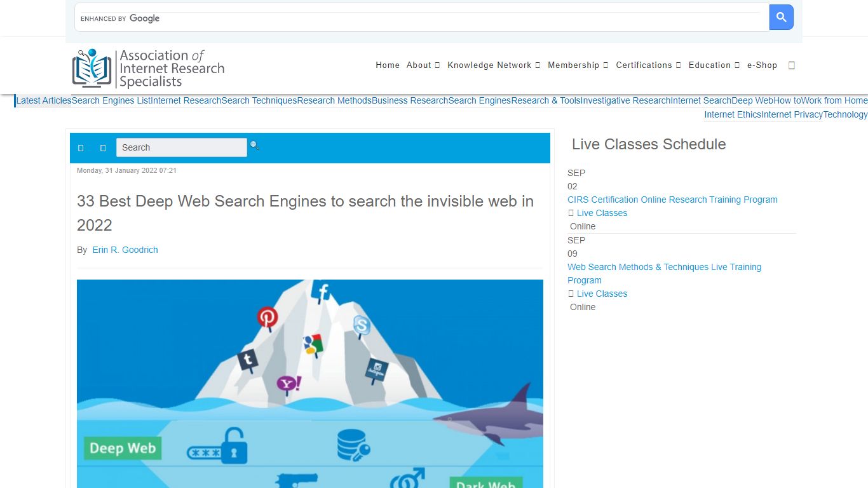Screen dimensions: 868x488
Task: Open the Internet Search category
Action: (701, 100)
